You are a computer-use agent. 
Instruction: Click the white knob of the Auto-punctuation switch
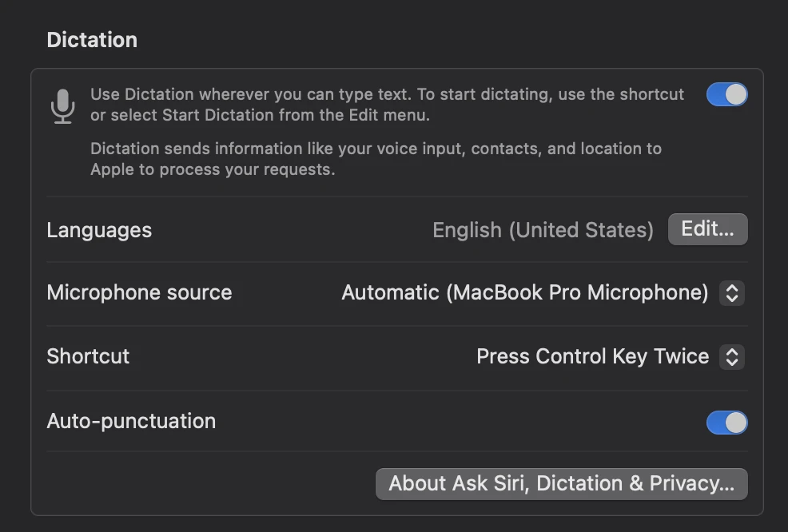tap(736, 423)
